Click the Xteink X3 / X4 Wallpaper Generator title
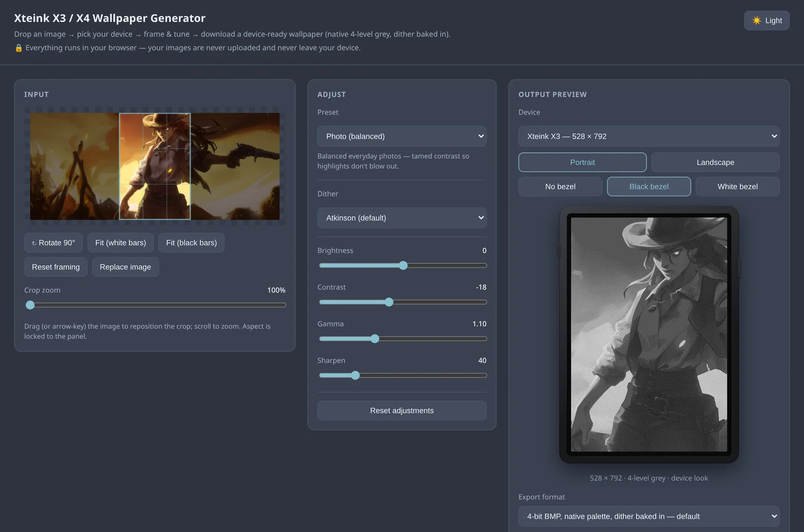 (110, 18)
